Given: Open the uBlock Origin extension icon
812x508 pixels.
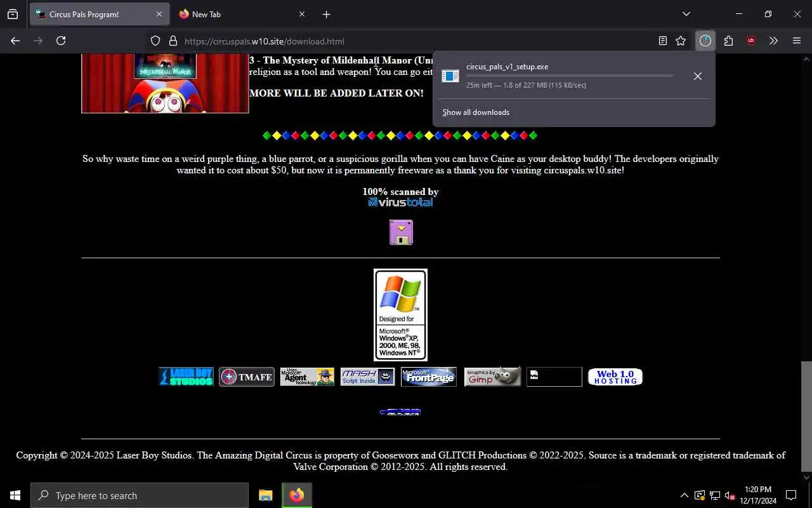Looking at the screenshot, I should [x=751, y=41].
